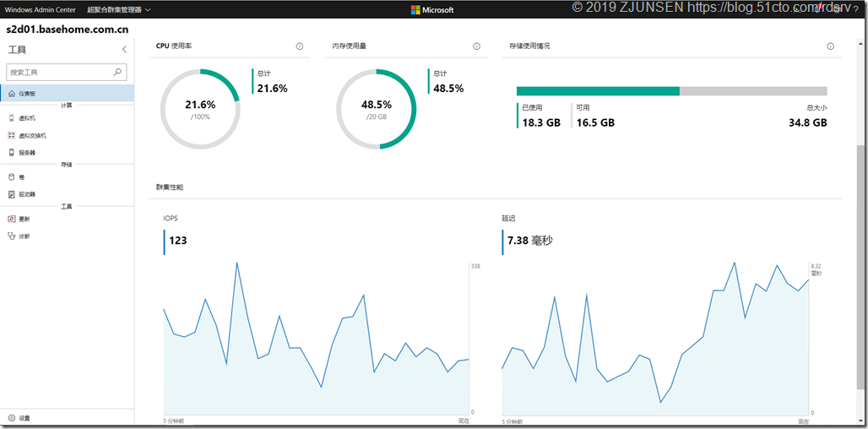This screenshot has height=429, width=868.
Task: Click the 8.32 毫秒 axis label on the latency chart
Action: click(816, 269)
